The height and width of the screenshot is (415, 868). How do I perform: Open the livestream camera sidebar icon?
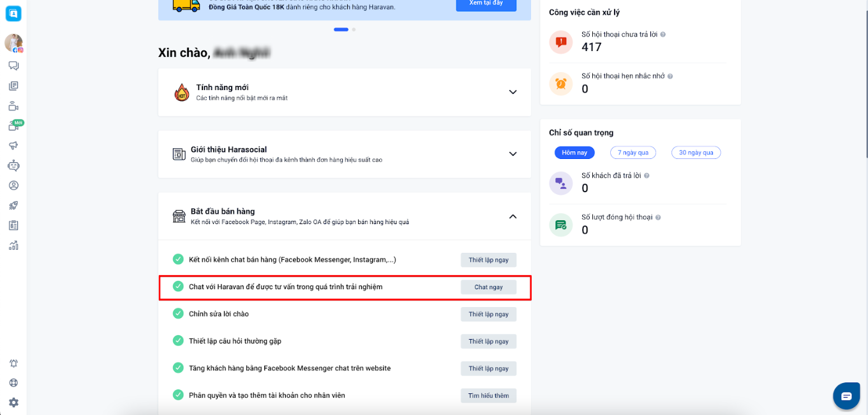pyautogui.click(x=13, y=106)
